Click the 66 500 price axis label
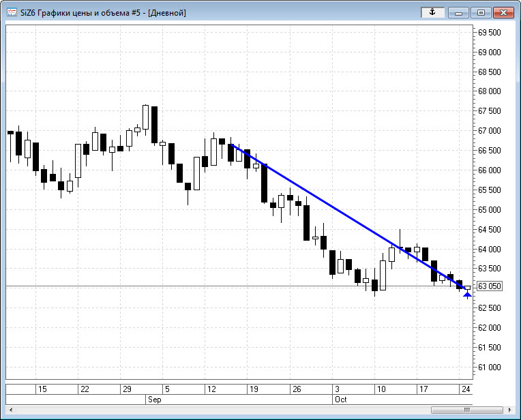The image size is (521, 420). [x=489, y=150]
